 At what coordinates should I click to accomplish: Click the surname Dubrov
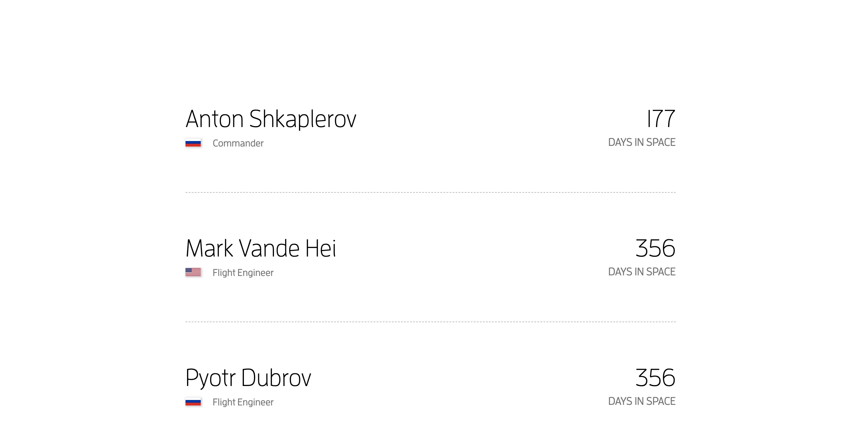[276, 378]
